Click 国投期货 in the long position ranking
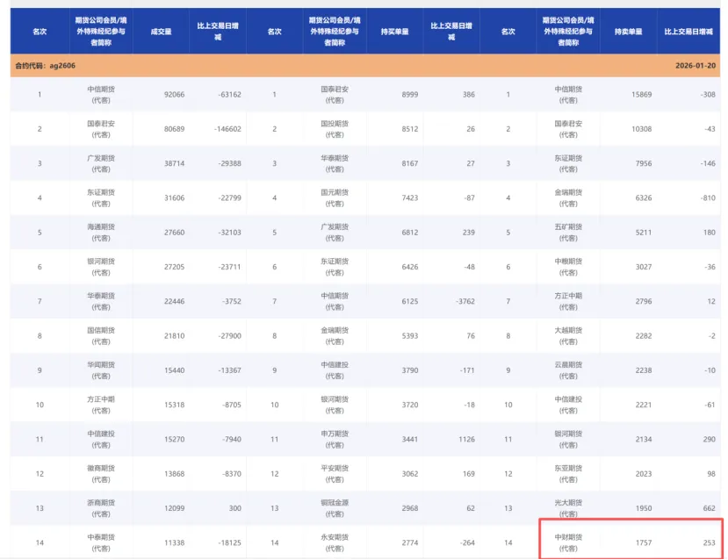Image resolution: width=728 pixels, height=560 pixels. tap(335, 129)
